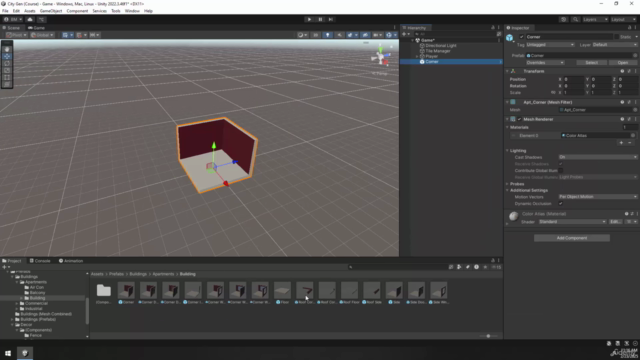Toggle scene lighting bulb icon
The width and height of the screenshot is (640, 360).
327,35
